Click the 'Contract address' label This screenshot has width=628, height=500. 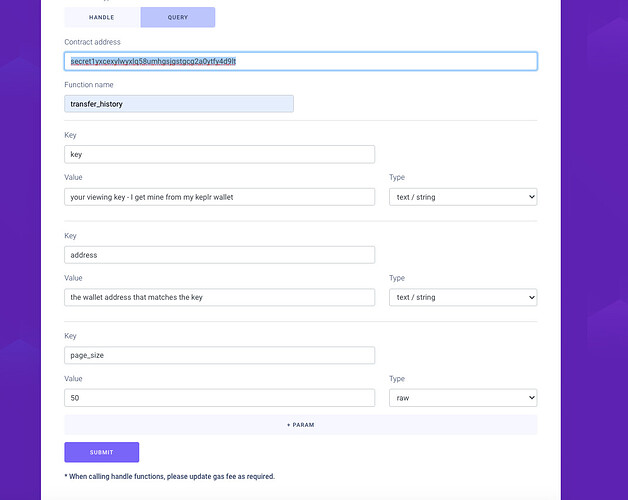[x=92, y=42]
